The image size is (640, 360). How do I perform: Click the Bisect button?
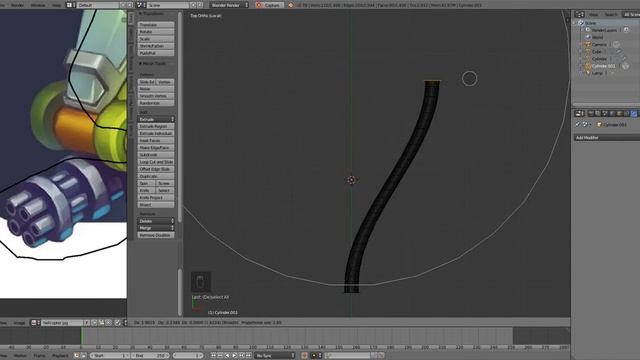(x=156, y=205)
